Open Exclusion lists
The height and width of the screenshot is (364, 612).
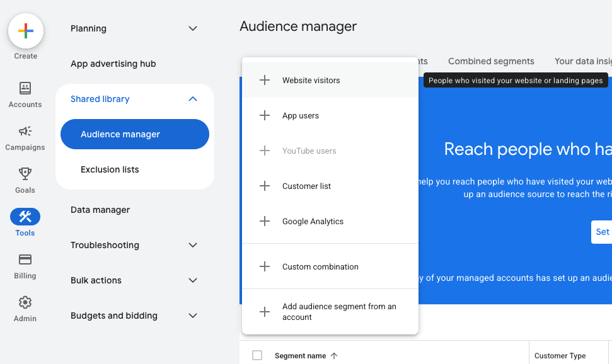pos(110,169)
